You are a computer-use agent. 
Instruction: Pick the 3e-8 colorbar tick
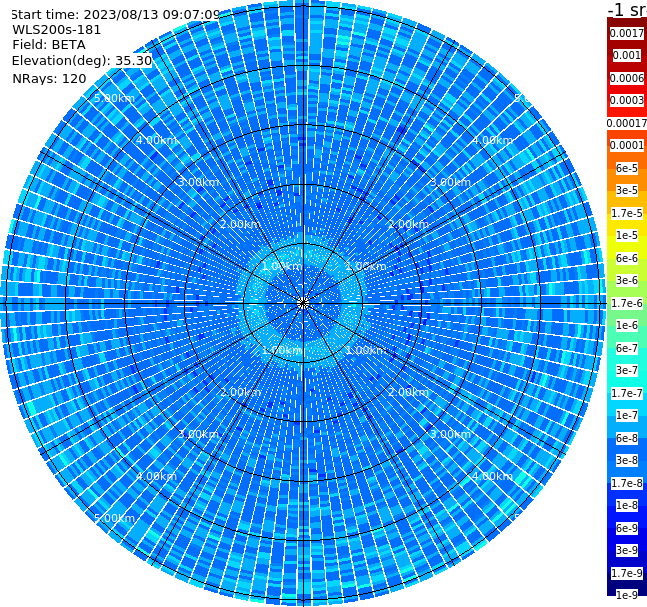627,460
